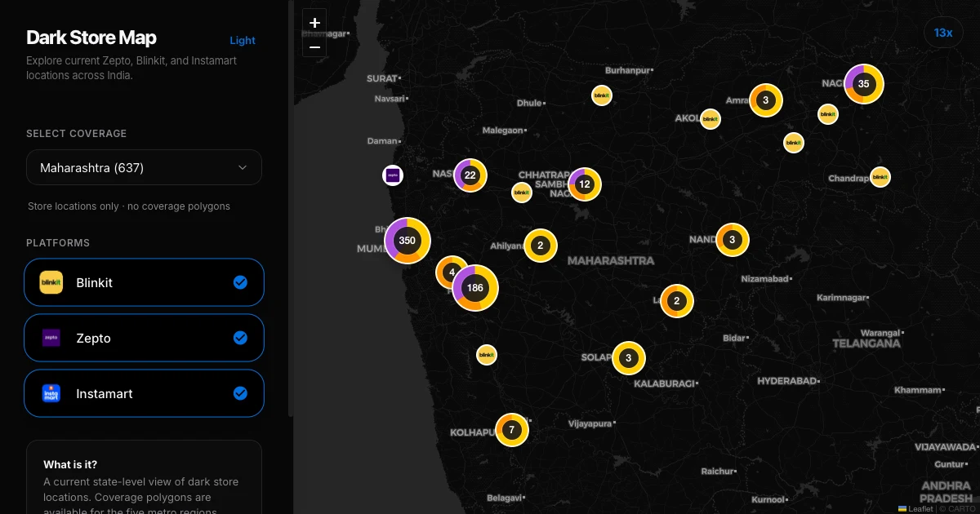The image size is (980, 514).
Task: Select the Zepto store marker near Daman
Action: [393, 175]
